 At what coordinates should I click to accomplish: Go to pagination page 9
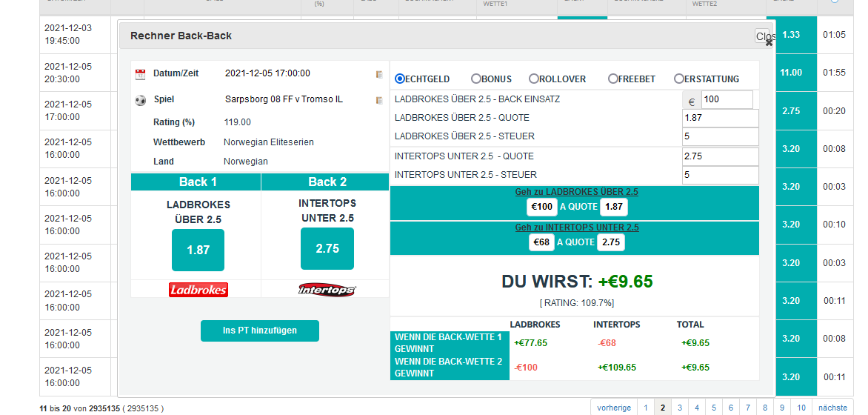[x=782, y=408]
